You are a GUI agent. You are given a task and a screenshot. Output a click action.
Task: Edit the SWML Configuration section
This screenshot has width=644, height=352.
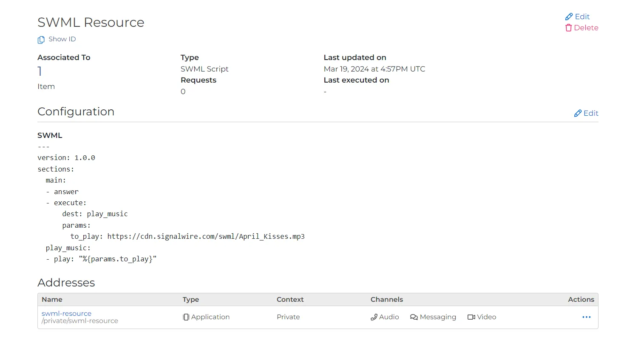(x=590, y=113)
